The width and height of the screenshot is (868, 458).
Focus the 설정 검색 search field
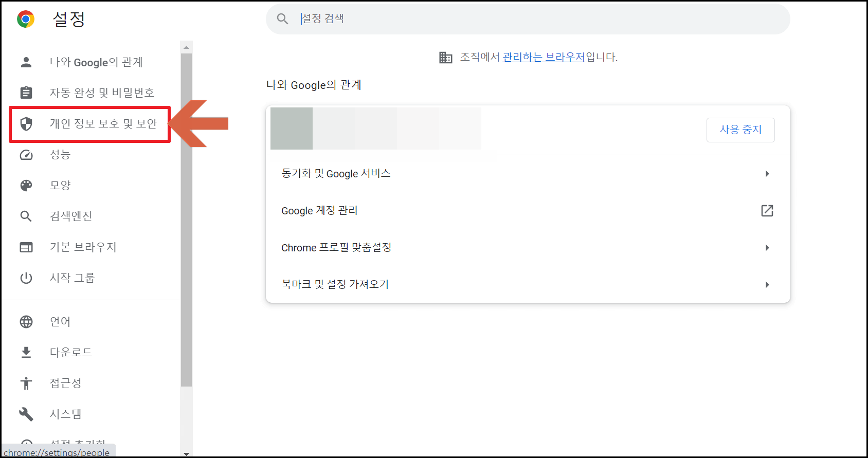pos(528,19)
